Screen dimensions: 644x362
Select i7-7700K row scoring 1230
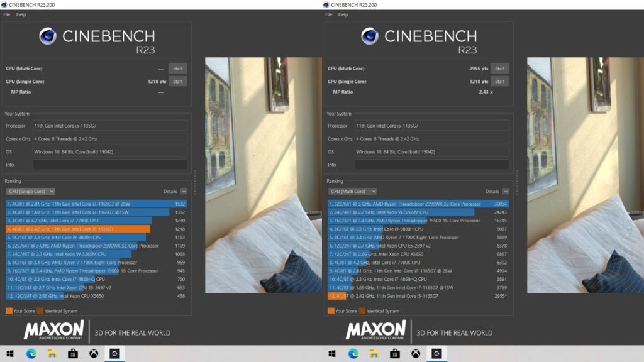(x=96, y=221)
